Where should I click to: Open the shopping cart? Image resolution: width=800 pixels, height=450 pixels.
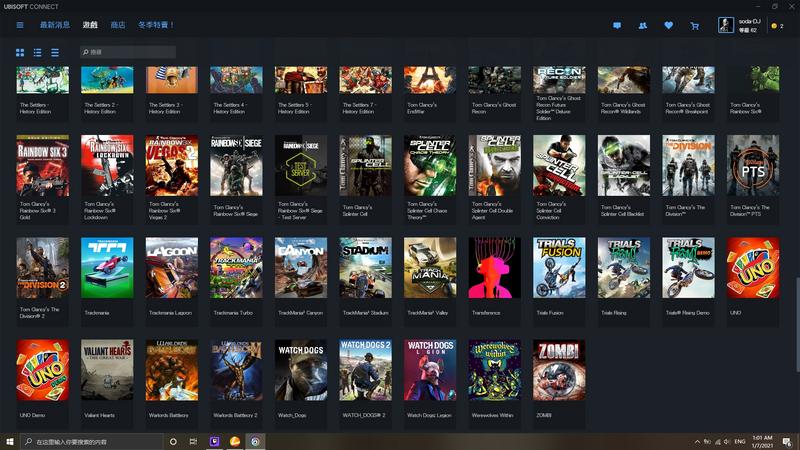pyautogui.click(x=694, y=26)
